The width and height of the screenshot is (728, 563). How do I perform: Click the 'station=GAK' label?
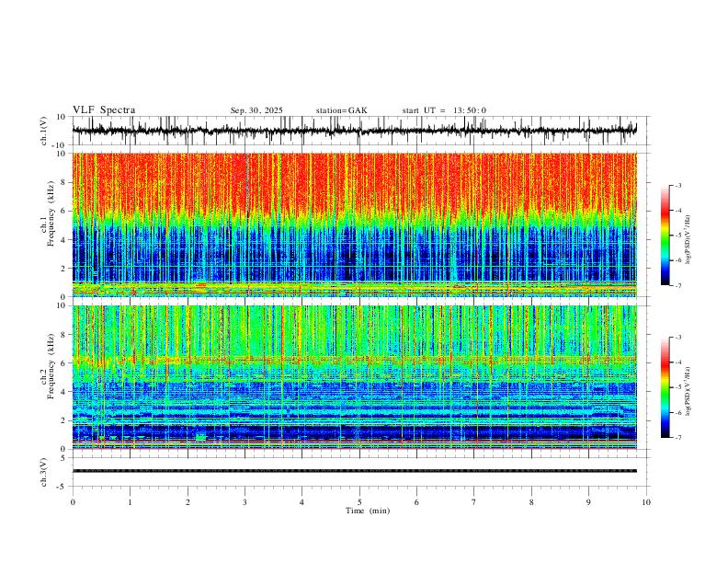[x=341, y=110]
